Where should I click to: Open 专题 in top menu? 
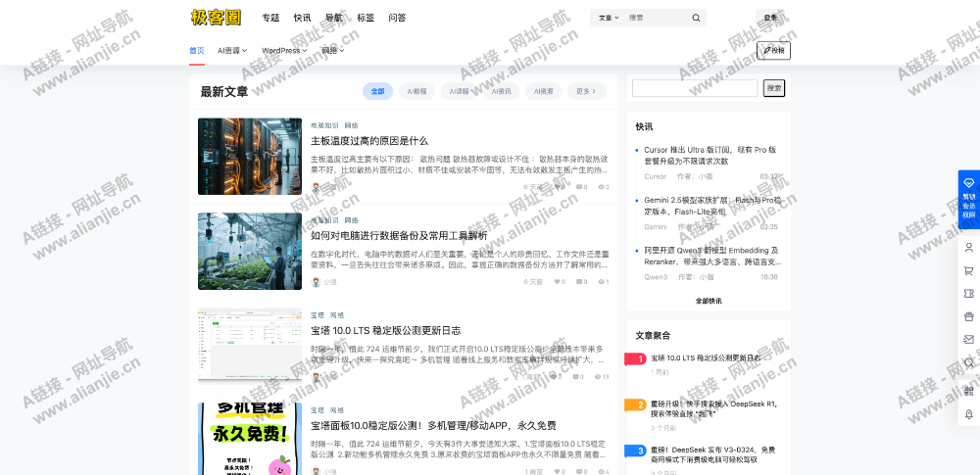pos(270,19)
